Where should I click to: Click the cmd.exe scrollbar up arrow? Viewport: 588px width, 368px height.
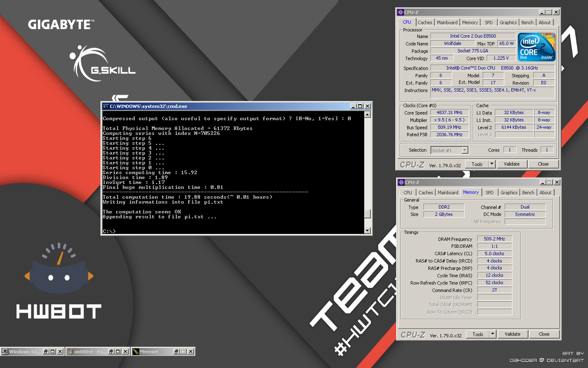367,114
